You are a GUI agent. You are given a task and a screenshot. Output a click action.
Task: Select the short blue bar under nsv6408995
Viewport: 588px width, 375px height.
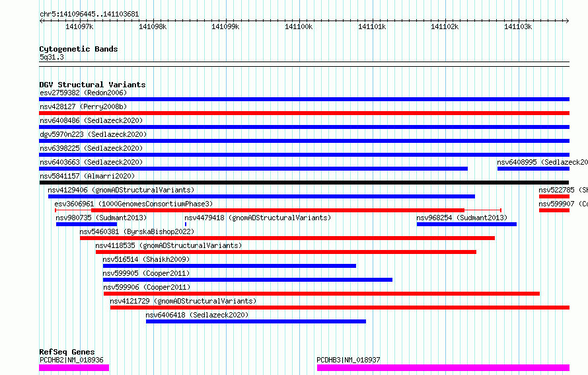click(533, 169)
